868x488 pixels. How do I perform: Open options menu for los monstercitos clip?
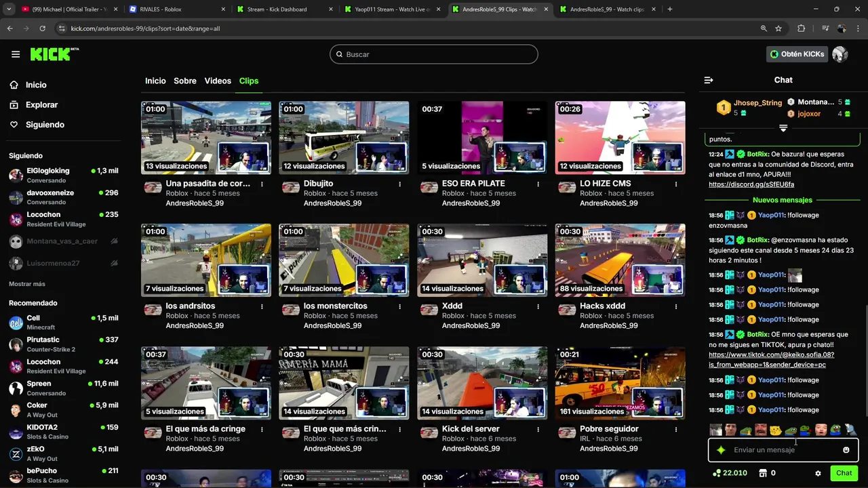coord(400,307)
